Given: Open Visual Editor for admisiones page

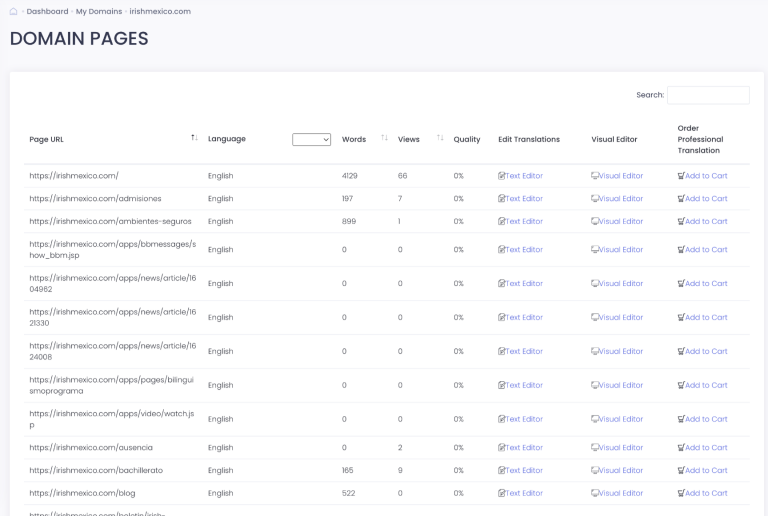Looking at the screenshot, I should [617, 199].
